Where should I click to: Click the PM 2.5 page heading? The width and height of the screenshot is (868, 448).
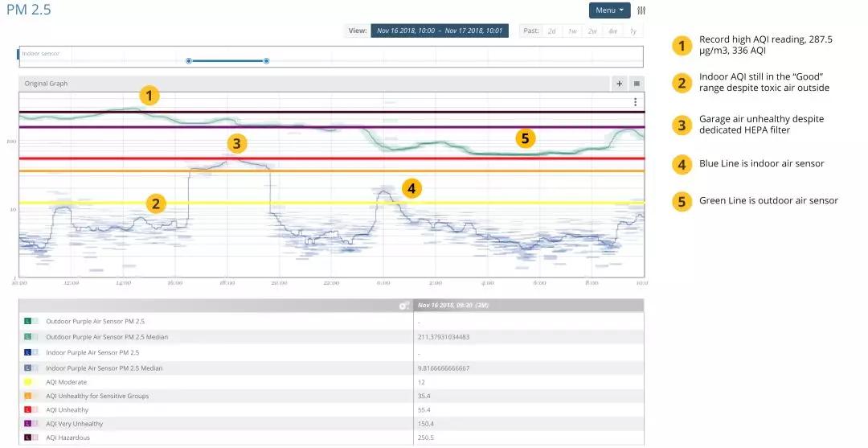(x=29, y=10)
